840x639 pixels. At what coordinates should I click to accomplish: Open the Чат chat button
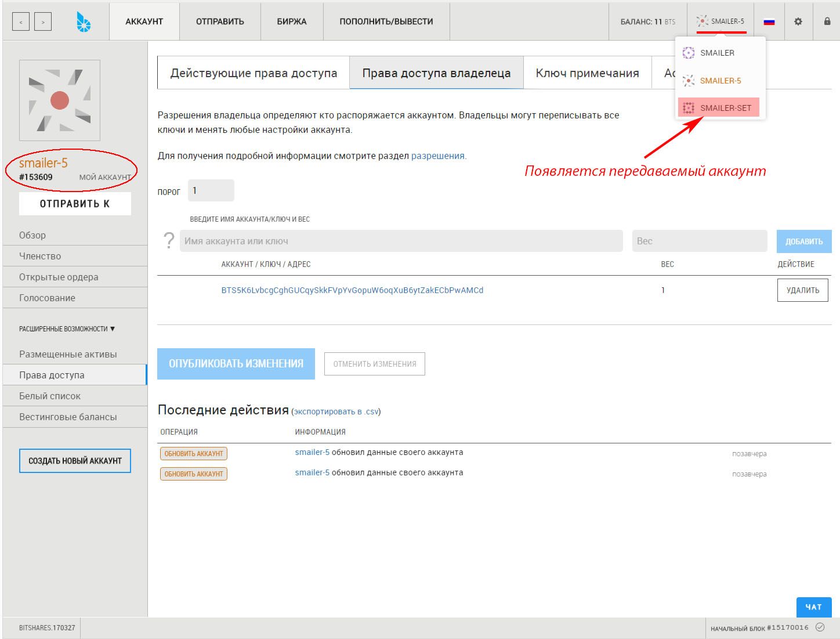813,607
